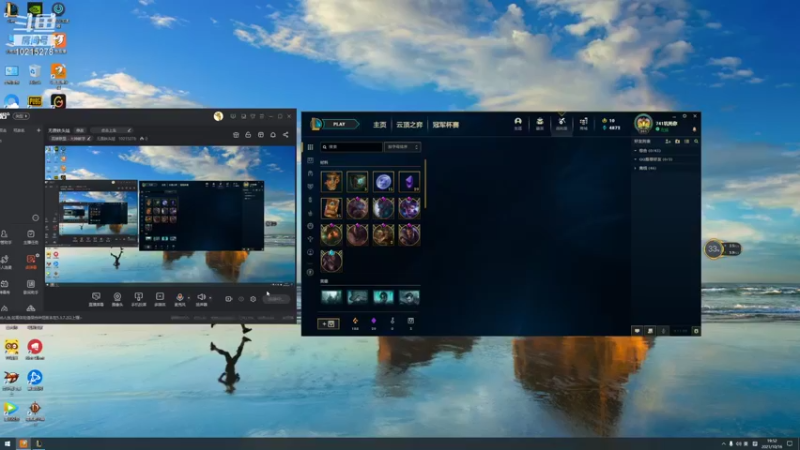Open the loot sort order dropdown
The width and height of the screenshot is (800, 450).
[x=403, y=147]
